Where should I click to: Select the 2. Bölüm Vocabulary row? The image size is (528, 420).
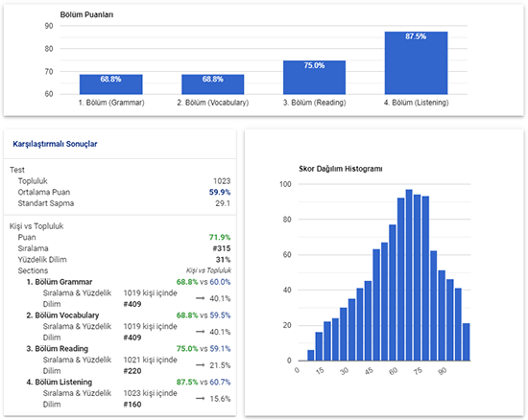129,315
